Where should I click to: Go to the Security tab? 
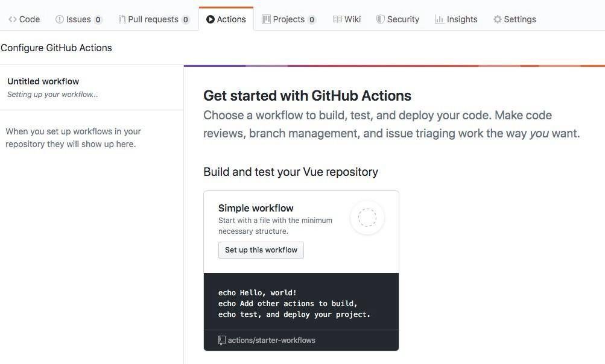coord(398,19)
